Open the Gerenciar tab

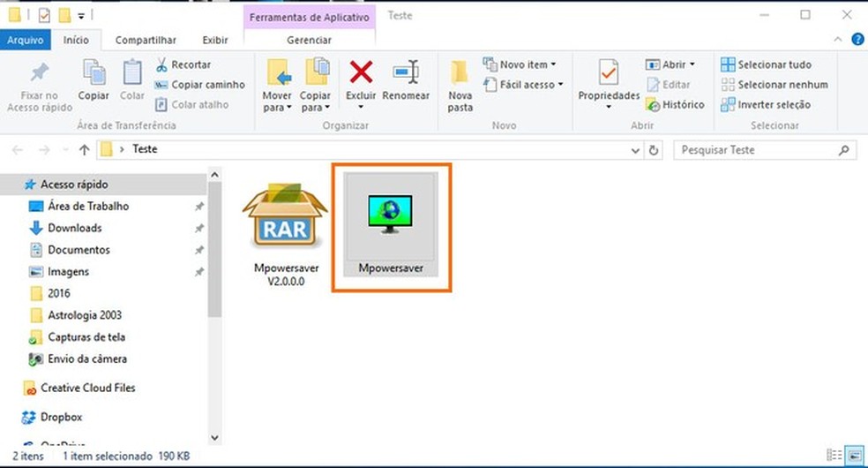click(x=309, y=40)
